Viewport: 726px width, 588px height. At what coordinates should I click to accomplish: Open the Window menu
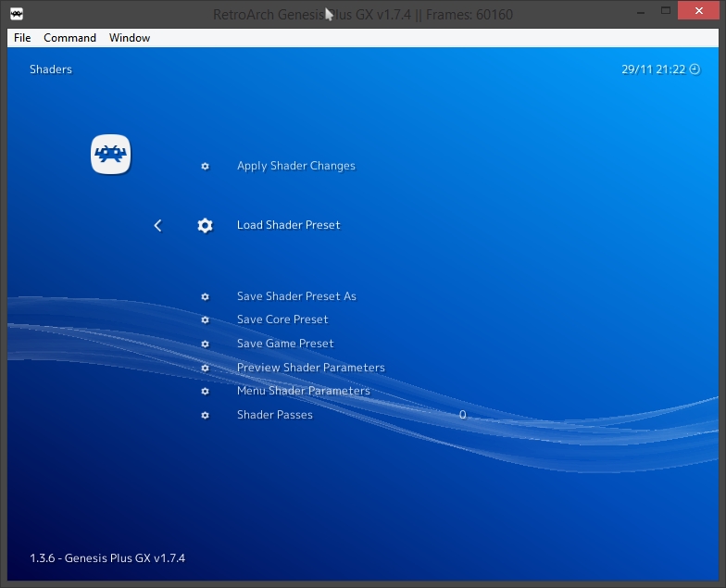click(x=130, y=38)
